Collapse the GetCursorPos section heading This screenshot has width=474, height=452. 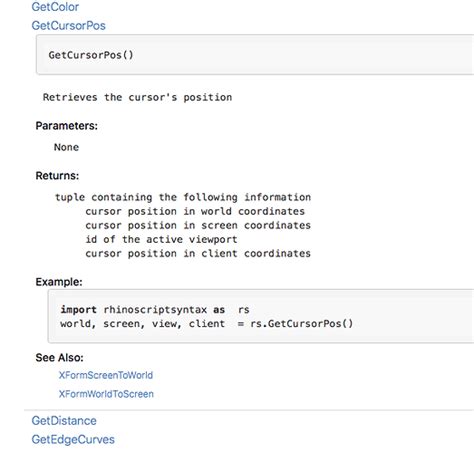(68, 26)
